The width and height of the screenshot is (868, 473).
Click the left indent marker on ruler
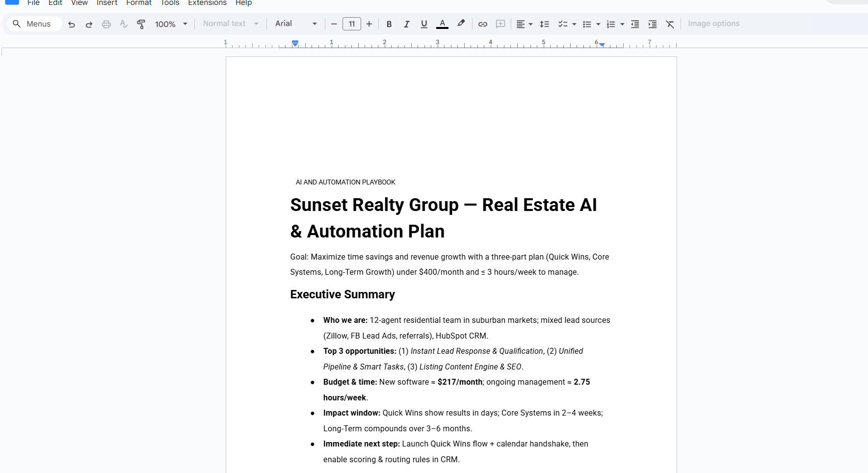(x=295, y=44)
